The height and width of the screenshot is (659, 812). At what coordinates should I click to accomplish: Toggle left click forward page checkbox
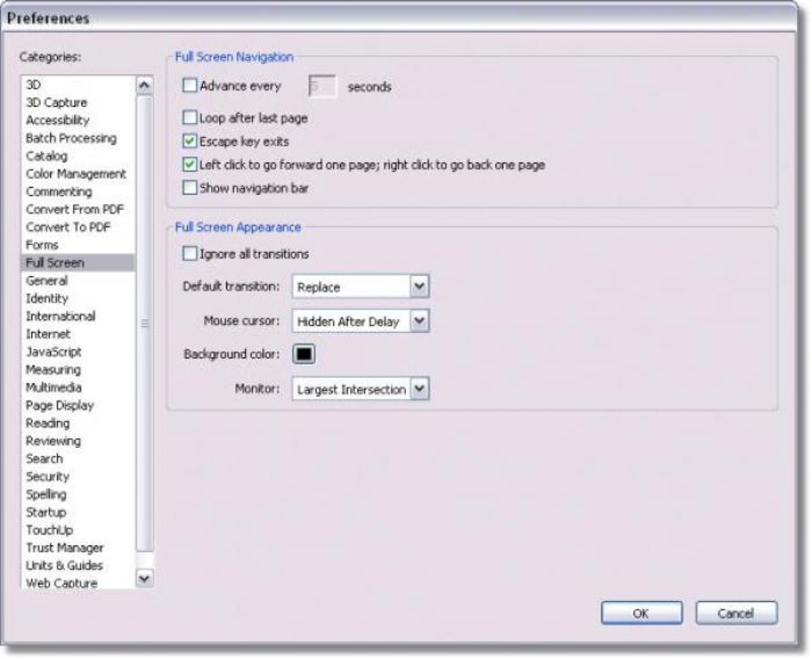point(190,165)
